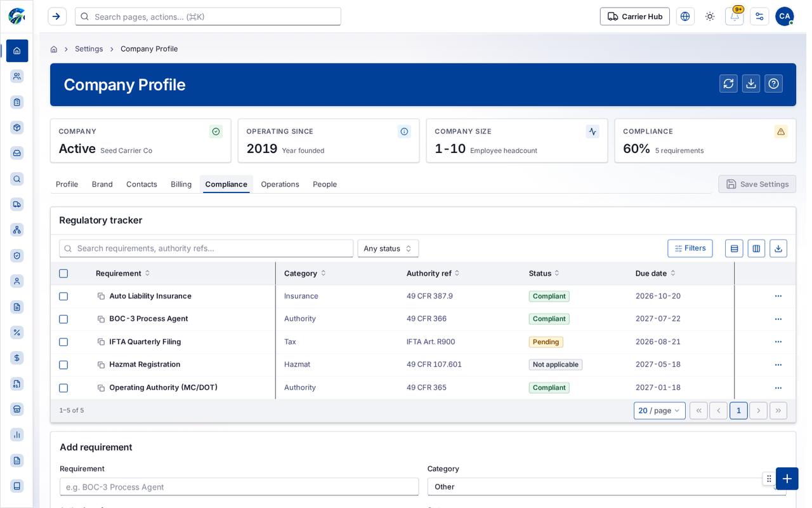812x508 pixels.
Task: Open the Any status filter dropdown
Action: pos(388,248)
